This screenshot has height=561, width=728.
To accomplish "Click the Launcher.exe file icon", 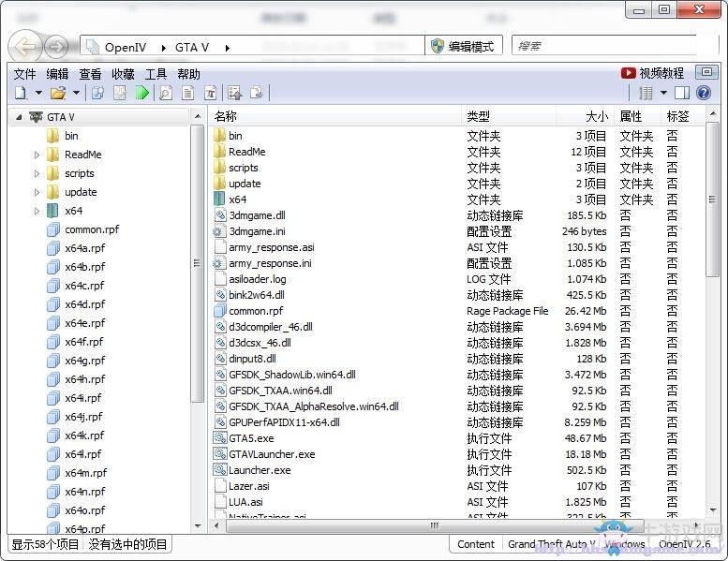I will pyautogui.click(x=219, y=469).
